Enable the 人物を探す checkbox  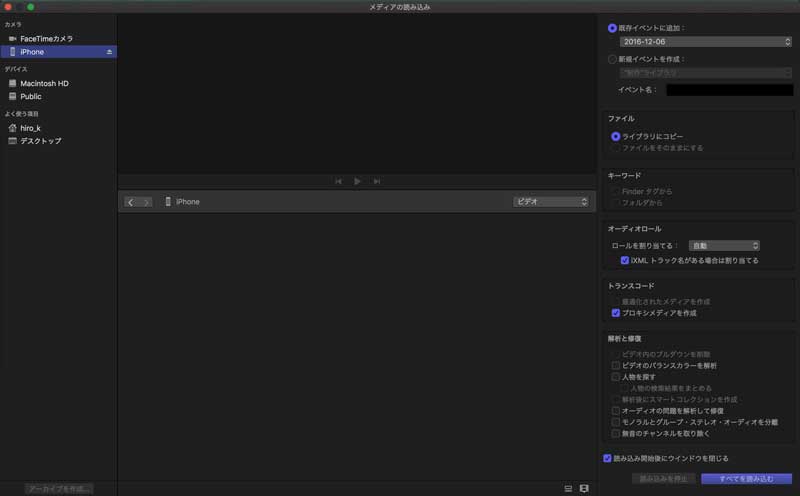(x=616, y=377)
